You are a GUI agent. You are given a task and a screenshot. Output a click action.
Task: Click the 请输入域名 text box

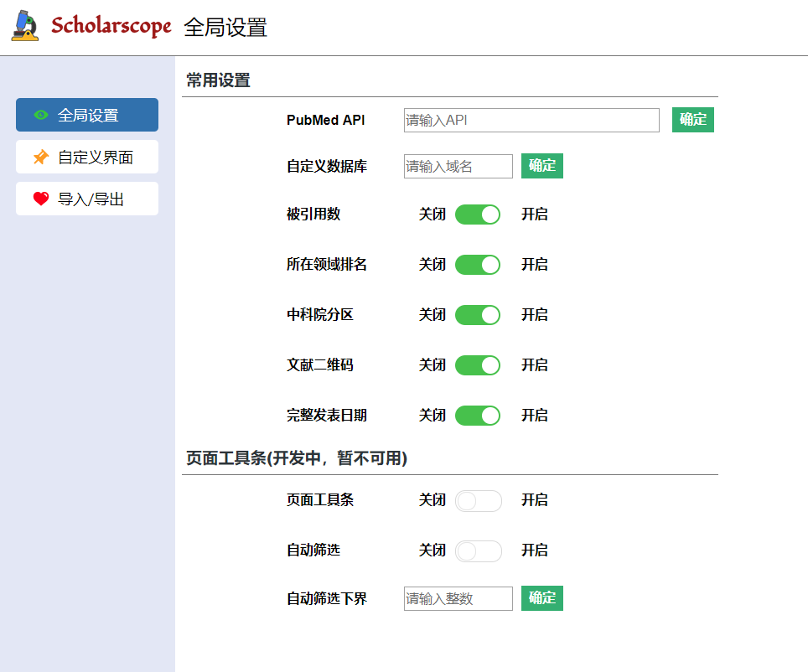(x=458, y=166)
